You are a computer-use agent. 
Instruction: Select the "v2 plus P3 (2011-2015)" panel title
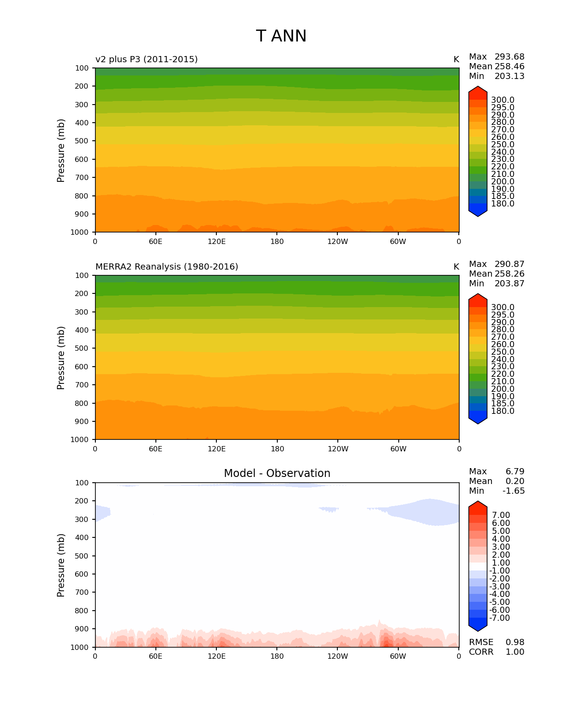point(146,60)
